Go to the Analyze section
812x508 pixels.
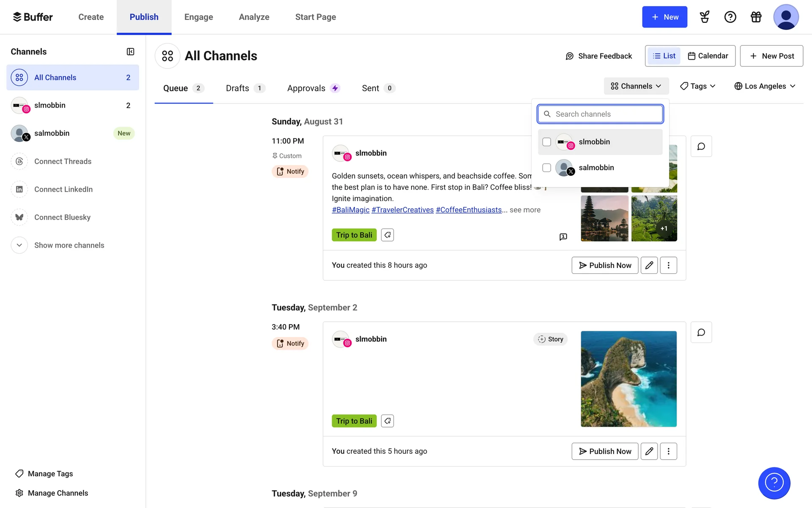point(254,17)
